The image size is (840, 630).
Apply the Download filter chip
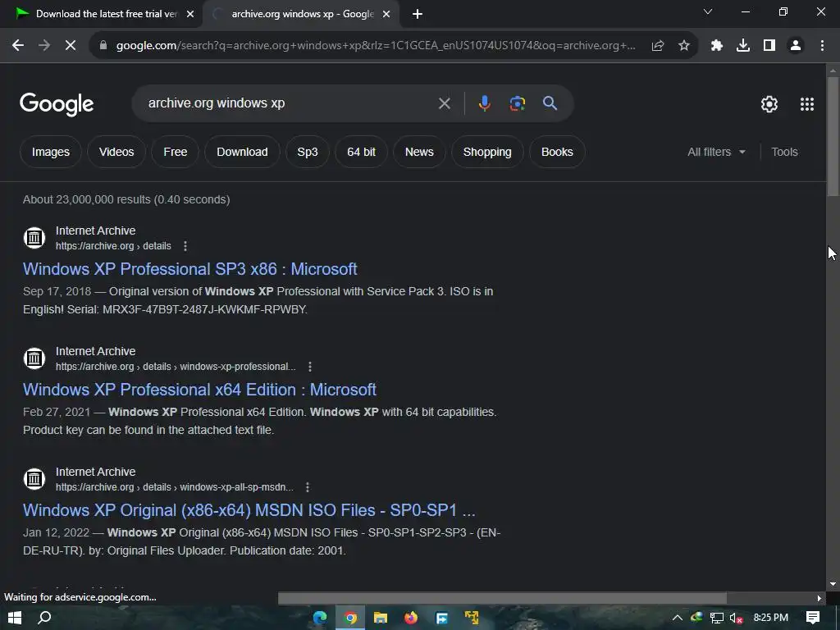point(242,152)
